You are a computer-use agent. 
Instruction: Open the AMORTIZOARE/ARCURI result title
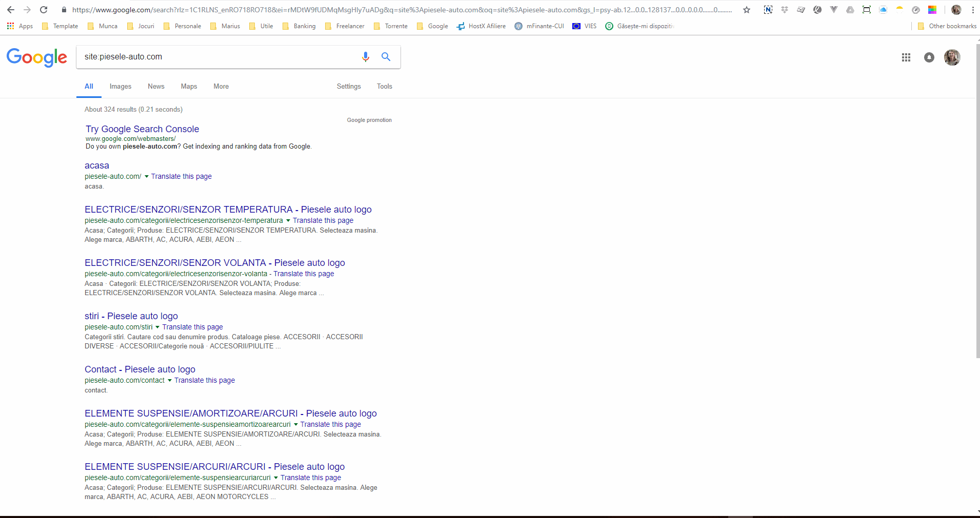pyautogui.click(x=231, y=413)
